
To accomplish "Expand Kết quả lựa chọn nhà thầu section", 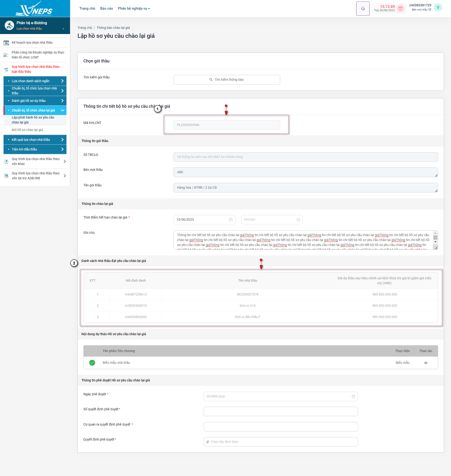I will click(62, 139).
